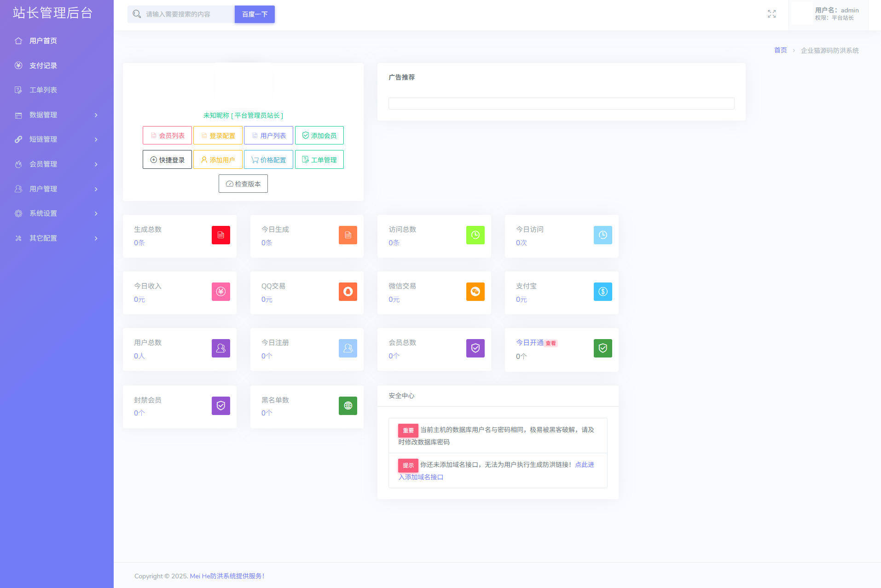The height and width of the screenshot is (588, 881).
Task: Click the 百度一下 search button
Action: click(255, 14)
